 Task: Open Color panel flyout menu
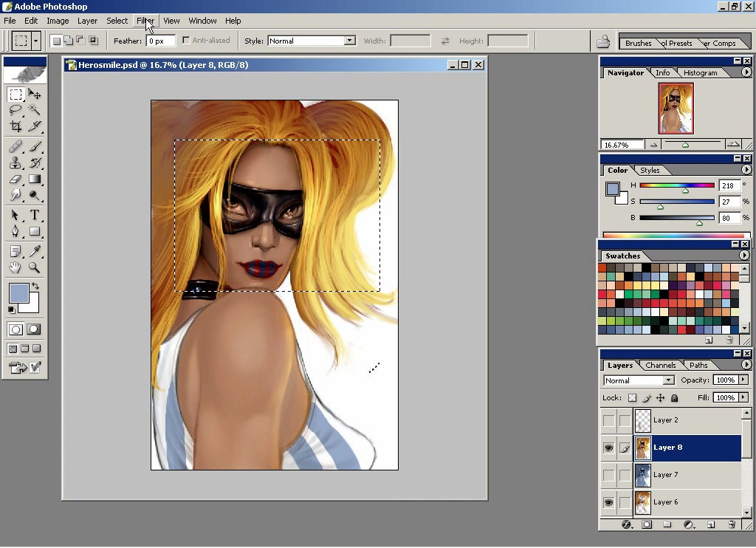(x=746, y=170)
